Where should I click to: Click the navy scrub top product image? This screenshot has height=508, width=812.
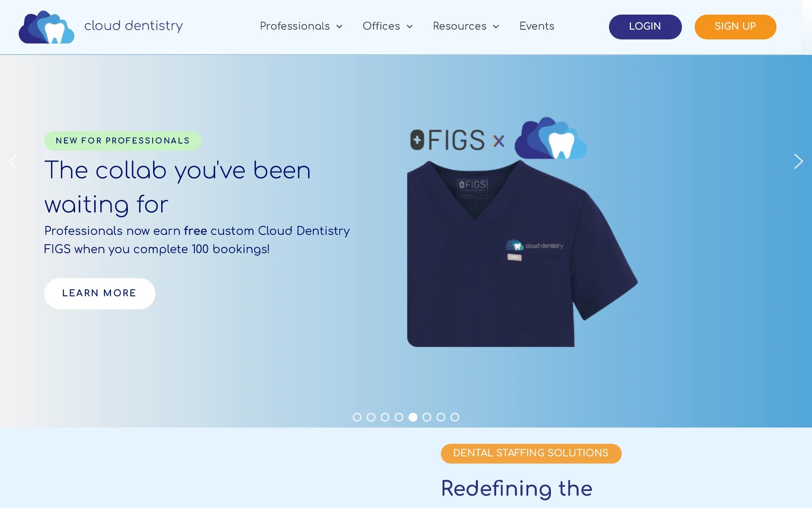522,254
